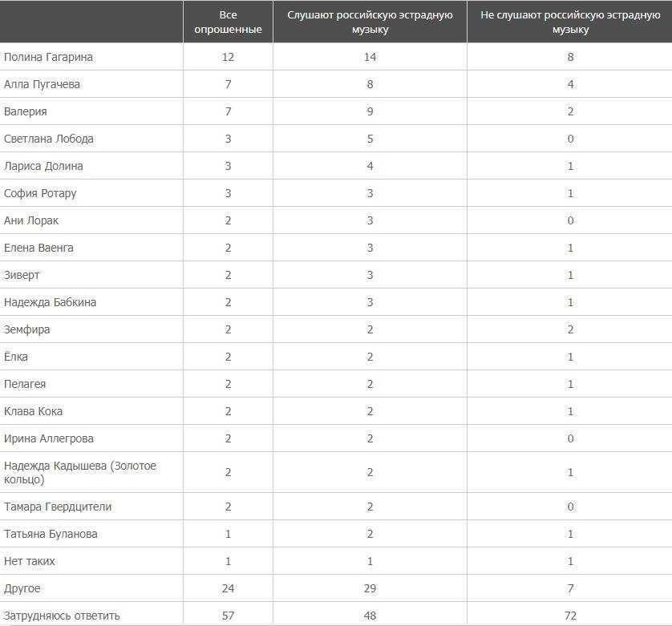The height and width of the screenshot is (626, 672).
Task: Select the 'Лариса Долина' row label
Action: pyautogui.click(x=43, y=166)
